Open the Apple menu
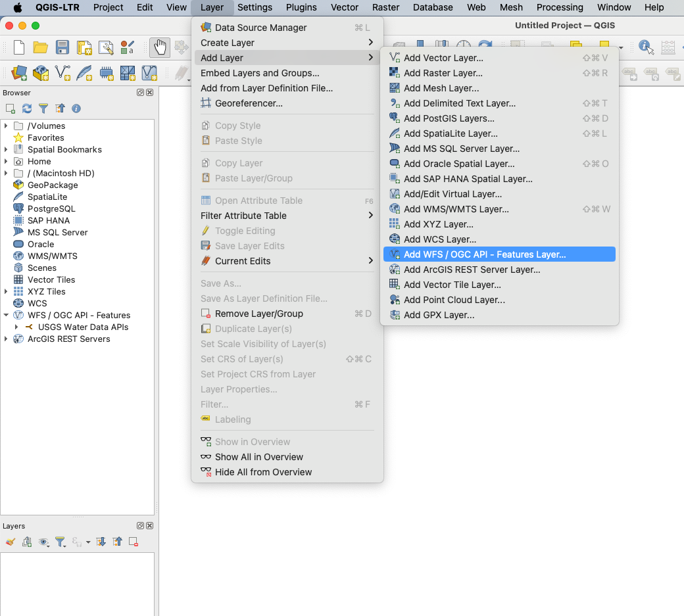 pos(18,7)
